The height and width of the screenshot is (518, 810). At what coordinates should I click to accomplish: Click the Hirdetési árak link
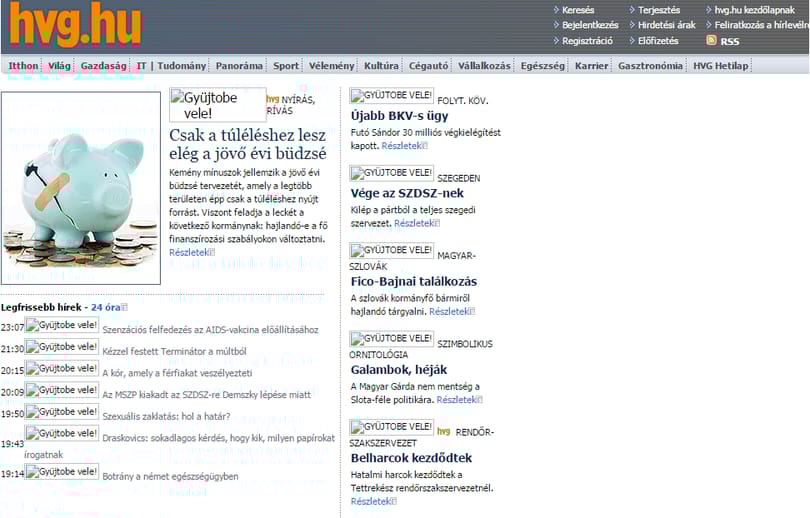pos(666,25)
